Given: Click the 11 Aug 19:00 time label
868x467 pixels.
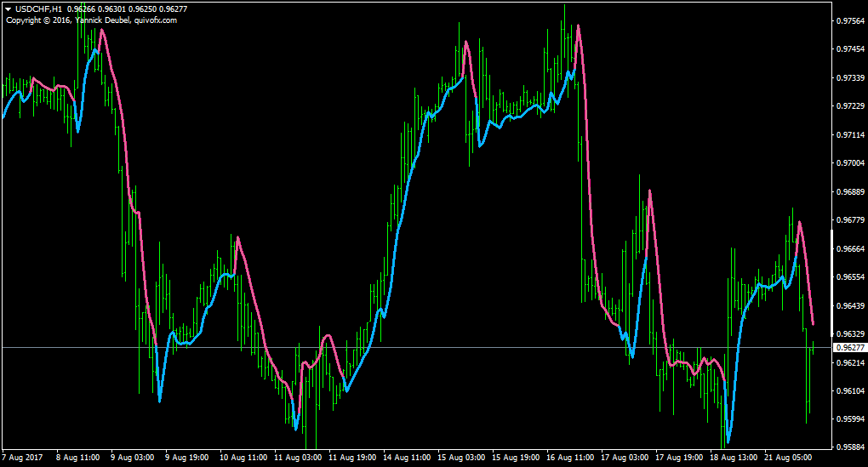Looking at the screenshot, I should 352,458.
